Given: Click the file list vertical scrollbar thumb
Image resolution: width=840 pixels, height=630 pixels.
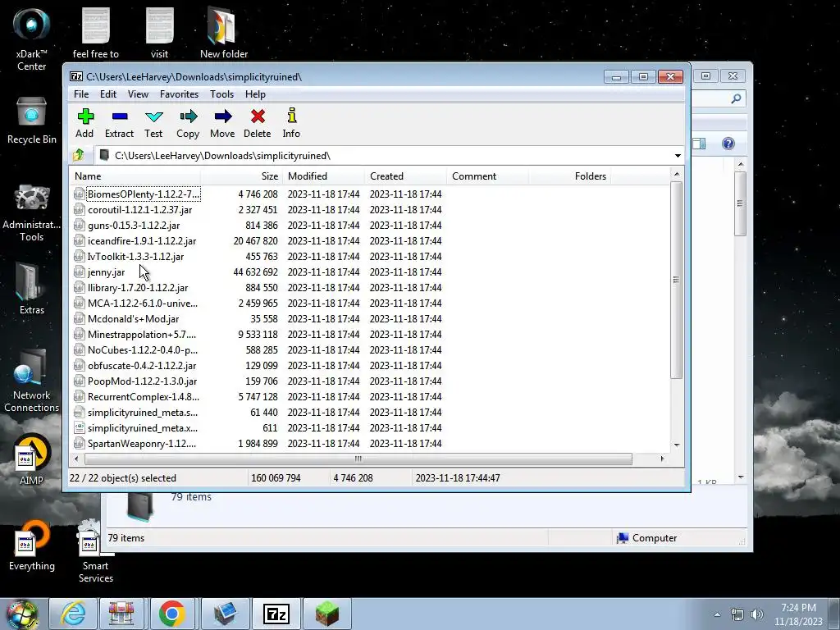Looking at the screenshot, I should coord(676,280).
